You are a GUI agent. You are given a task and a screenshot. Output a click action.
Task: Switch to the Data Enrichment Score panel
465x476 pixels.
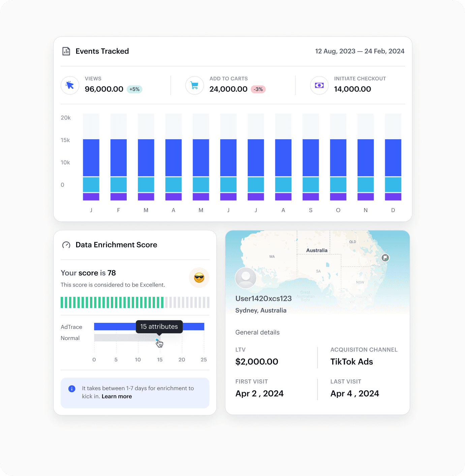coord(116,245)
